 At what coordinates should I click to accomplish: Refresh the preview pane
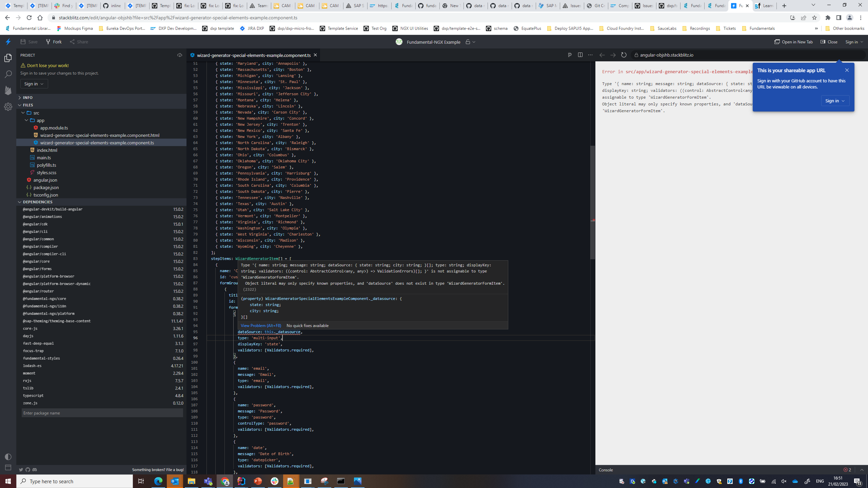[x=624, y=55]
